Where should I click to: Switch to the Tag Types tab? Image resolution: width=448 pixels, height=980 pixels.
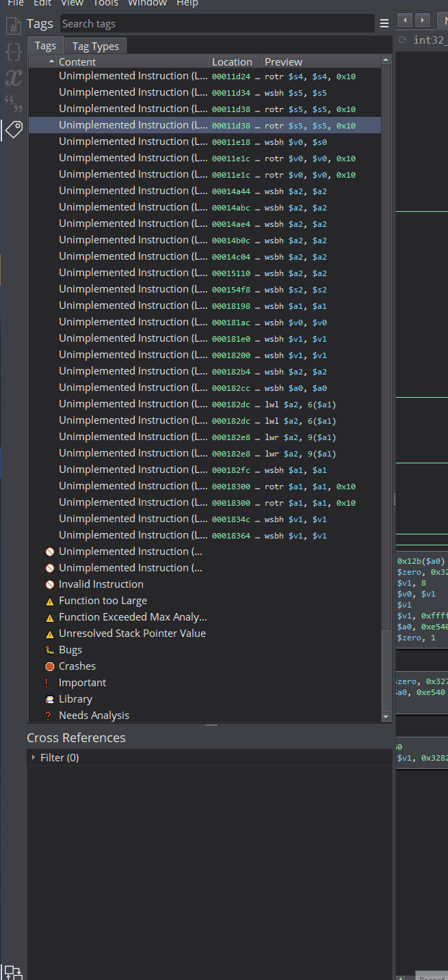95,46
